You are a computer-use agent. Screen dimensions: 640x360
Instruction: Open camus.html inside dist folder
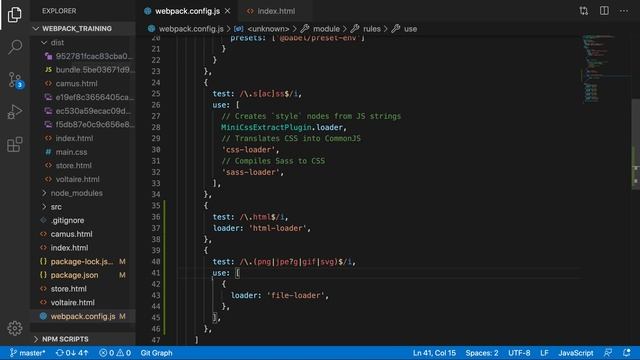(83, 84)
